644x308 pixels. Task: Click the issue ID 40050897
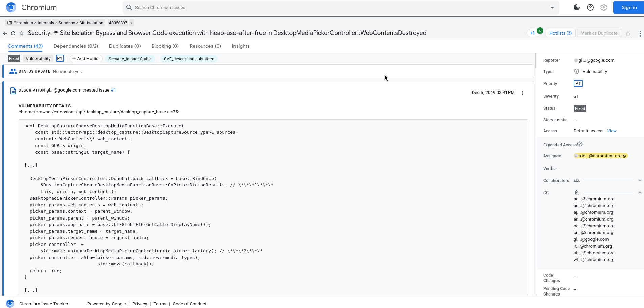coord(118,23)
